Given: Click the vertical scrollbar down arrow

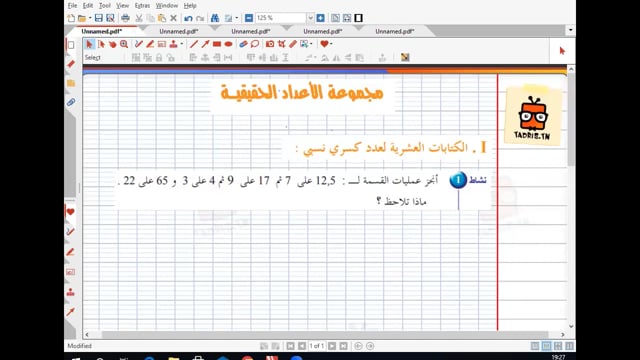Looking at the screenshot, I should point(571,326).
